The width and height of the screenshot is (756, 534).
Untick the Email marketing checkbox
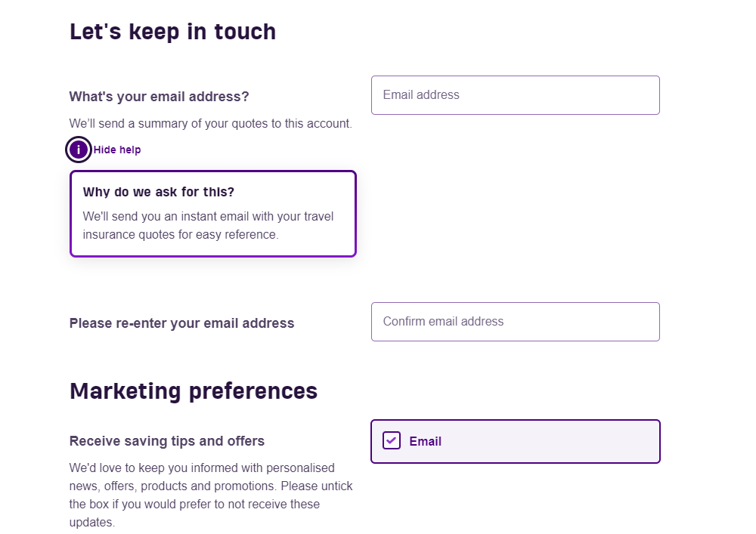tap(392, 440)
